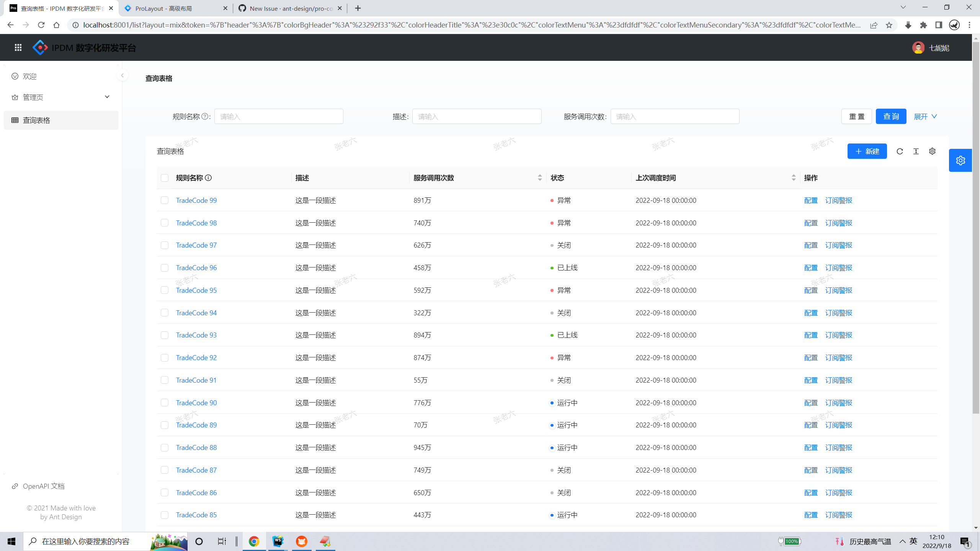Image resolution: width=980 pixels, height=551 pixels.
Task: Check the TradeCode 94 row checkbox
Action: [165, 313]
